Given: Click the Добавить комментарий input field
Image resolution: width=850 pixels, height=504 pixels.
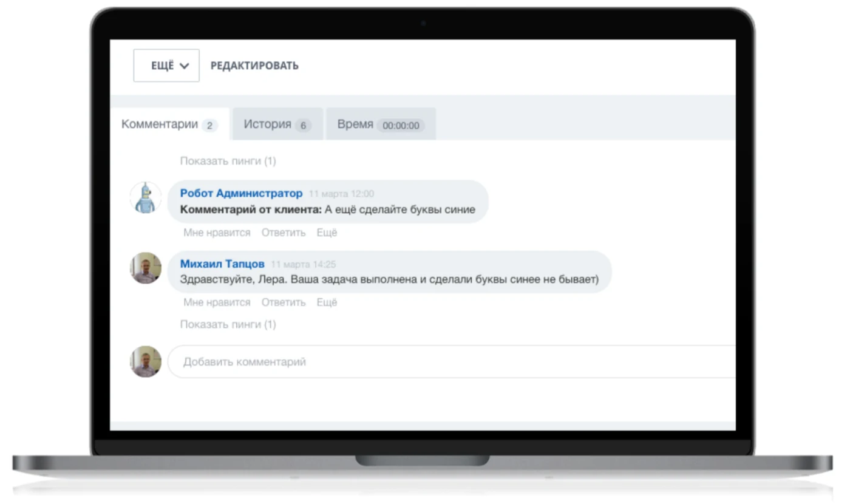Looking at the screenshot, I should pos(452,362).
